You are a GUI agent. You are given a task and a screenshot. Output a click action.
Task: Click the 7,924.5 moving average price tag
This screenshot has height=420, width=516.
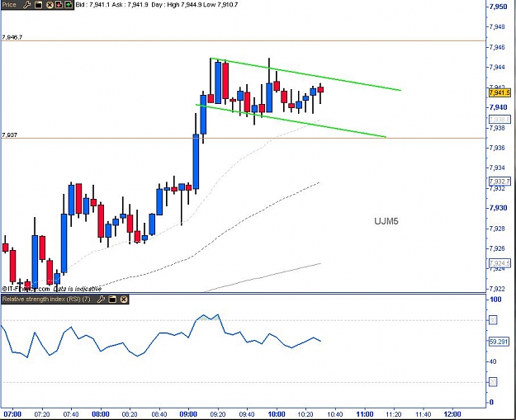pyautogui.click(x=499, y=263)
